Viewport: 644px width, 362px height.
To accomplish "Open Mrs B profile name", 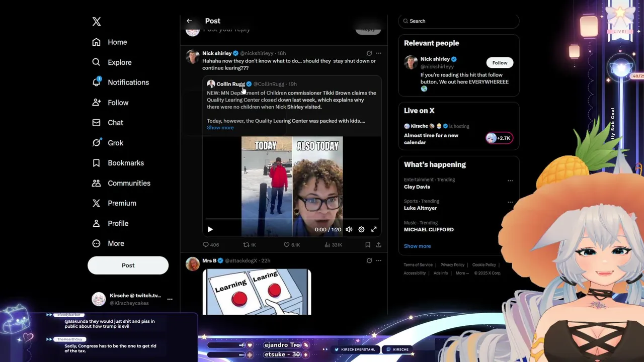I will 209,260.
